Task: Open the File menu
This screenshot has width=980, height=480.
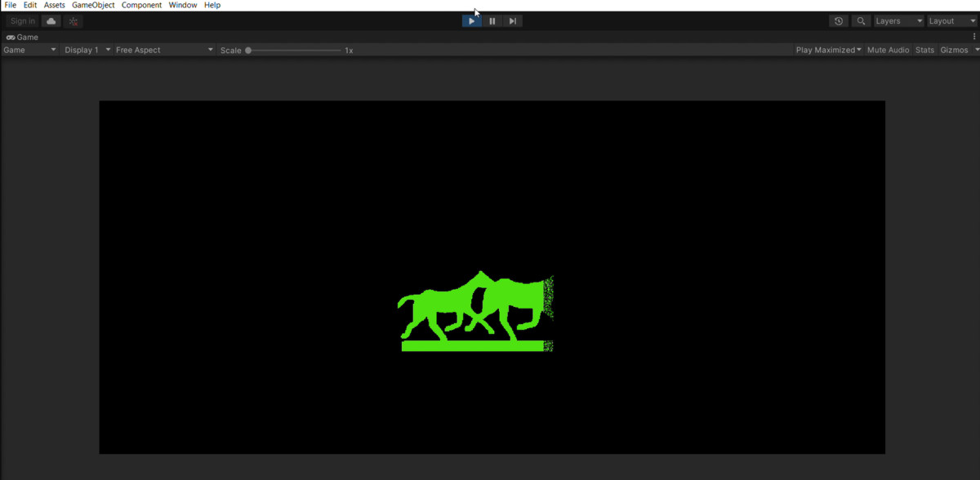Action: [x=10, y=5]
